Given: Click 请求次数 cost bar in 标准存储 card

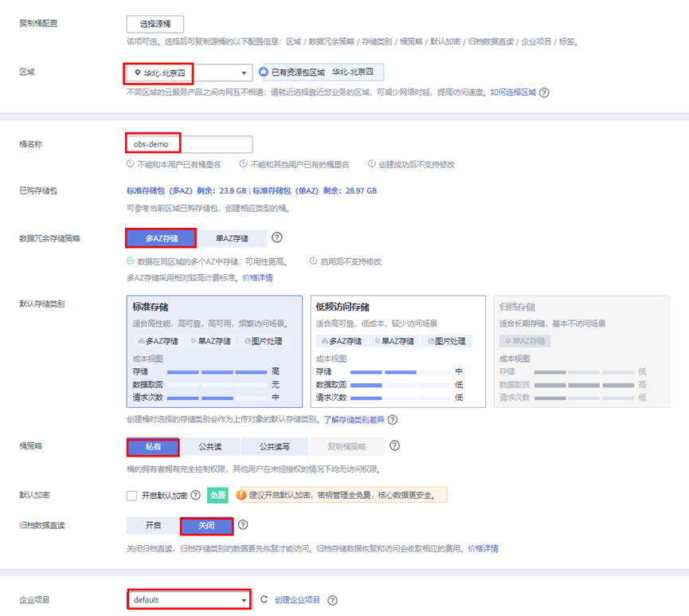Looking at the screenshot, I should (x=217, y=398).
